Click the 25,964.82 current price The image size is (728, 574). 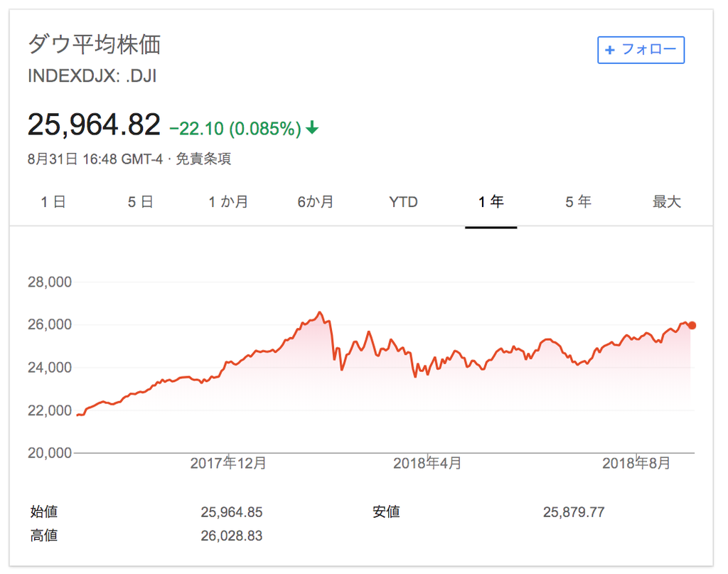tap(94, 124)
